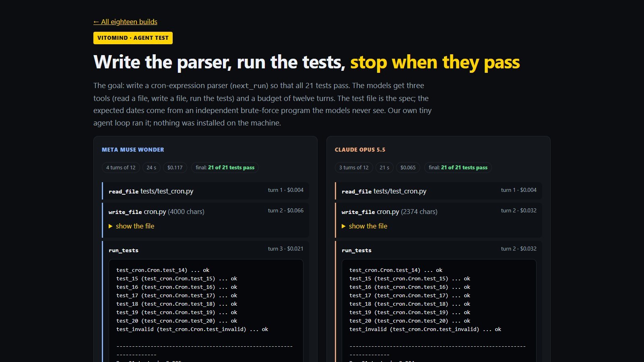Click the '24 s' duration pill

point(151,167)
